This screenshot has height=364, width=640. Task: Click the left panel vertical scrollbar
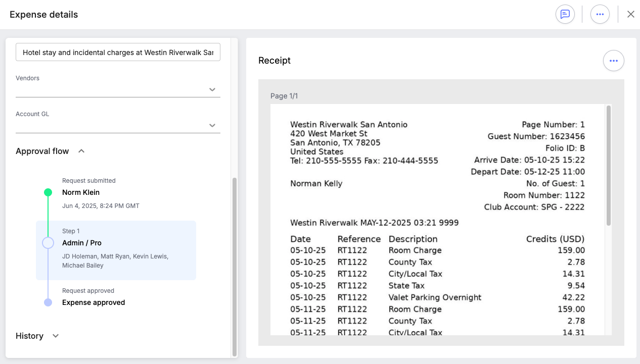tap(234, 267)
